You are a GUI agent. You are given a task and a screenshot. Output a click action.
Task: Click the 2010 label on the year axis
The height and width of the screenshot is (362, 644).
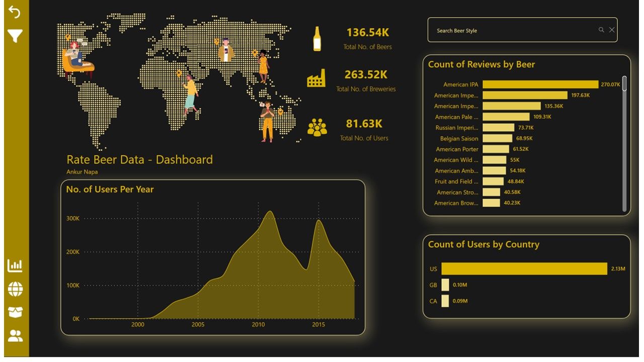pos(258,325)
